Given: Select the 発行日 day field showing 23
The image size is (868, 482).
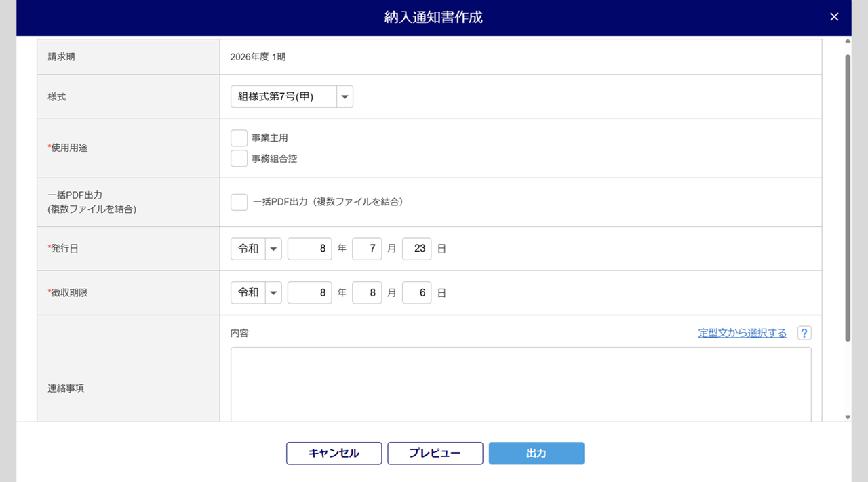Looking at the screenshot, I should click(417, 249).
